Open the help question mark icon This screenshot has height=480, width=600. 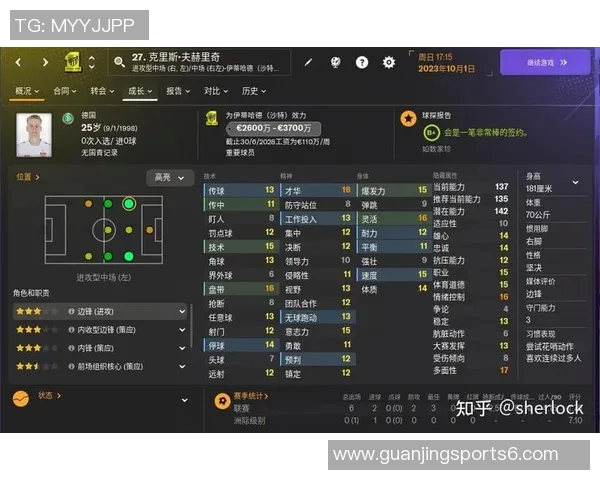coord(362,62)
